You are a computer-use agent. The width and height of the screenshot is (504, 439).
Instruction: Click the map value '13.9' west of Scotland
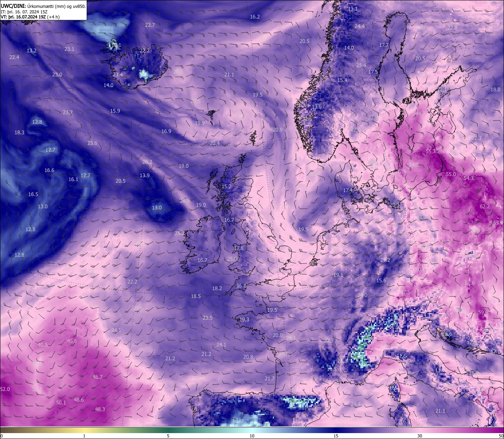point(145,175)
